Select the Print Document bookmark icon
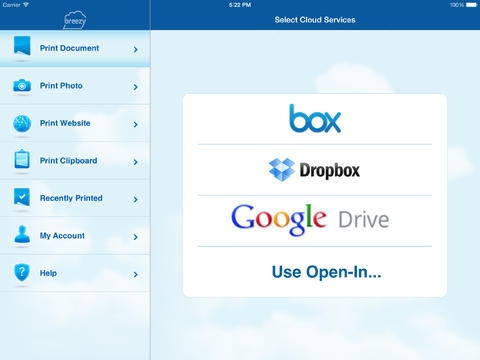Screen dimensions: 480x360 click(22, 46)
